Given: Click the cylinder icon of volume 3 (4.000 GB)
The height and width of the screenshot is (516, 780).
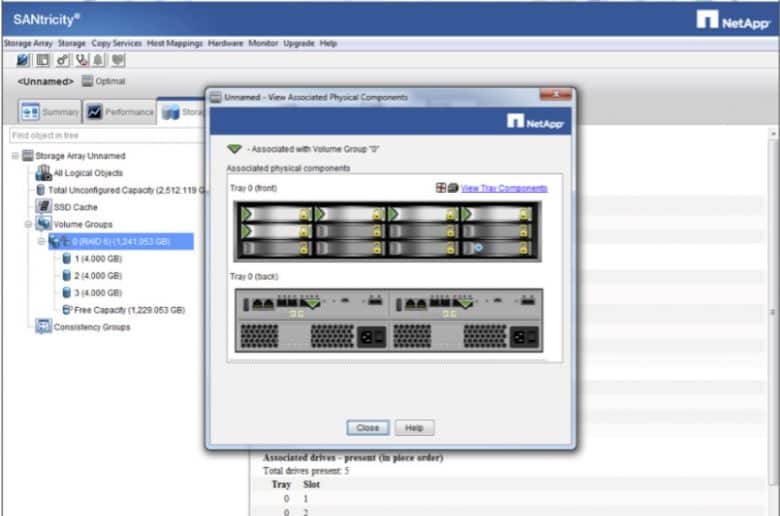Looking at the screenshot, I should (x=67, y=292).
